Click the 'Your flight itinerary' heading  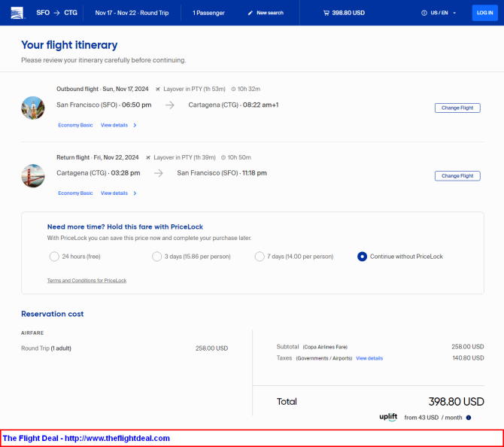[x=69, y=45]
